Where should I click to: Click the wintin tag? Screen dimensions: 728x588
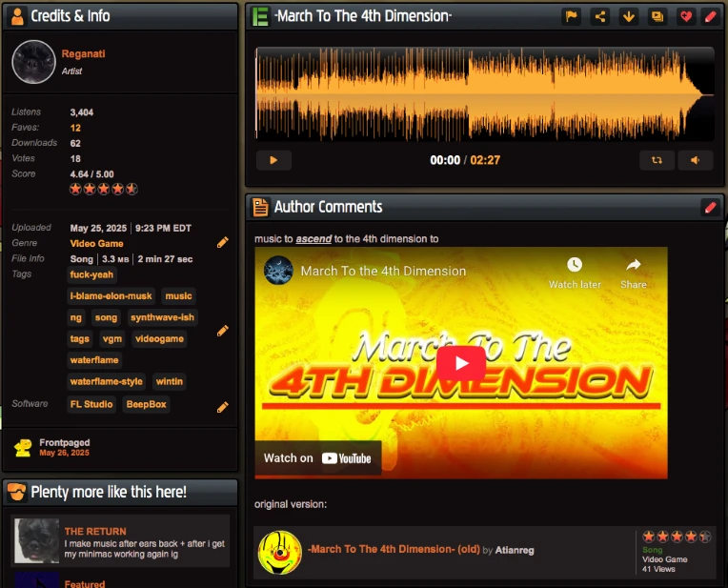170,381
